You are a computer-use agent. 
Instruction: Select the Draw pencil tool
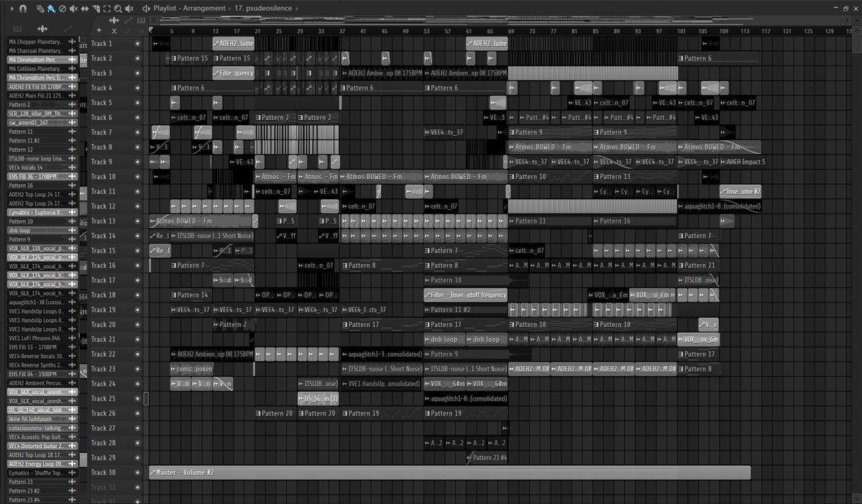(x=40, y=8)
